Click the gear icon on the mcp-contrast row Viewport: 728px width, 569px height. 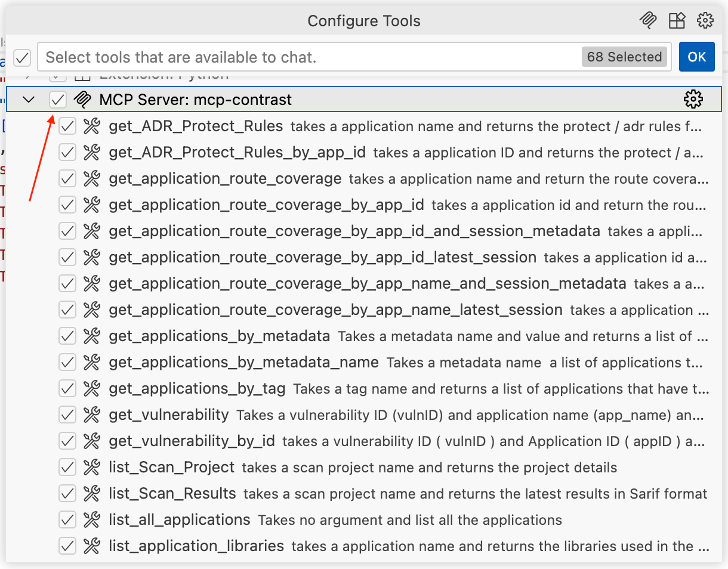point(693,100)
